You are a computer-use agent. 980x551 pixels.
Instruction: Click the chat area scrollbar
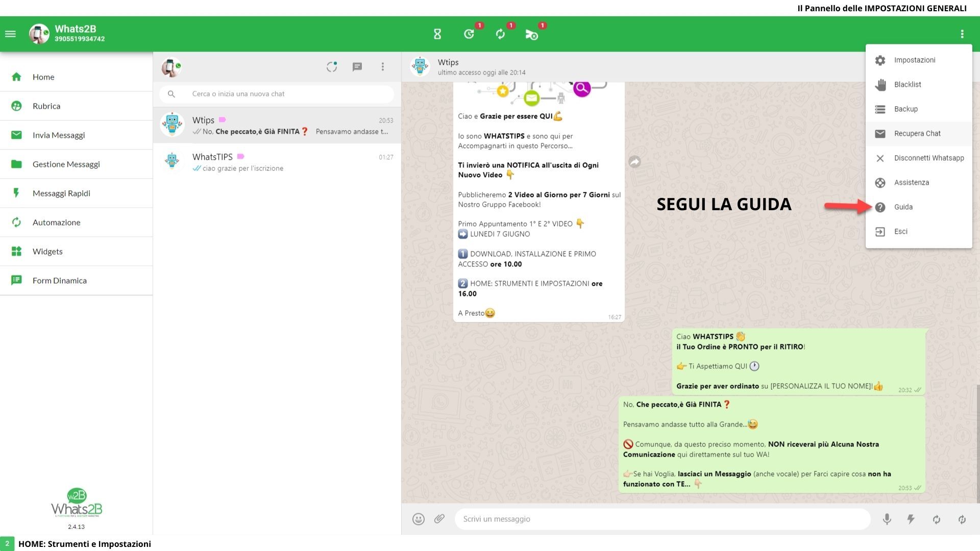coord(978,444)
